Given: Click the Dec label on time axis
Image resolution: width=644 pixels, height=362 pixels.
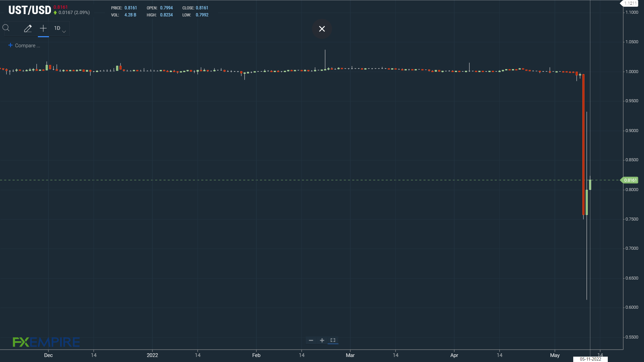Looking at the screenshot, I should tap(48, 355).
